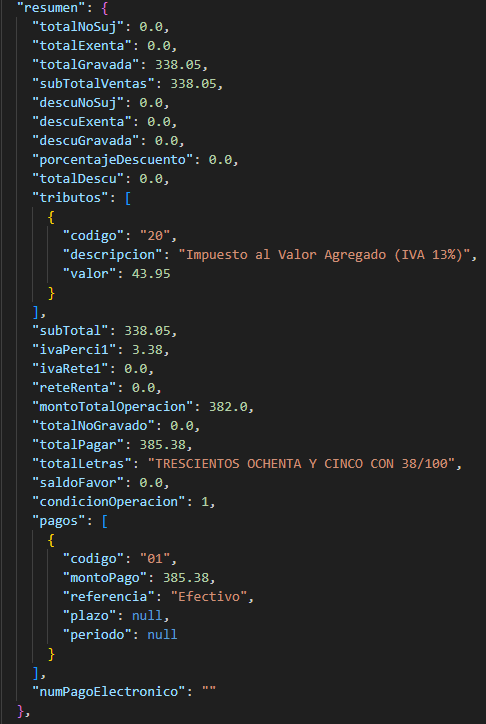486x724 pixels.
Task: Click the "subTotalVentas" key
Action: [93, 84]
